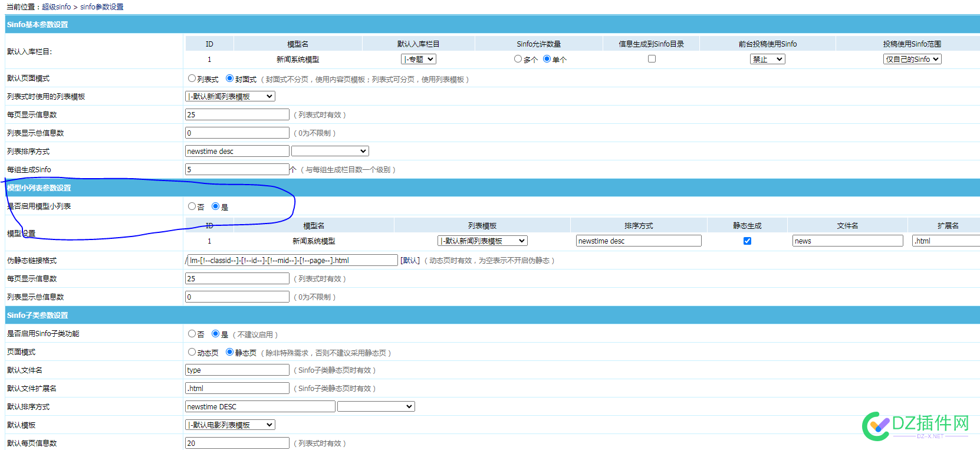Select the 单个 radio for Sinfo允许数量

[x=547, y=59]
